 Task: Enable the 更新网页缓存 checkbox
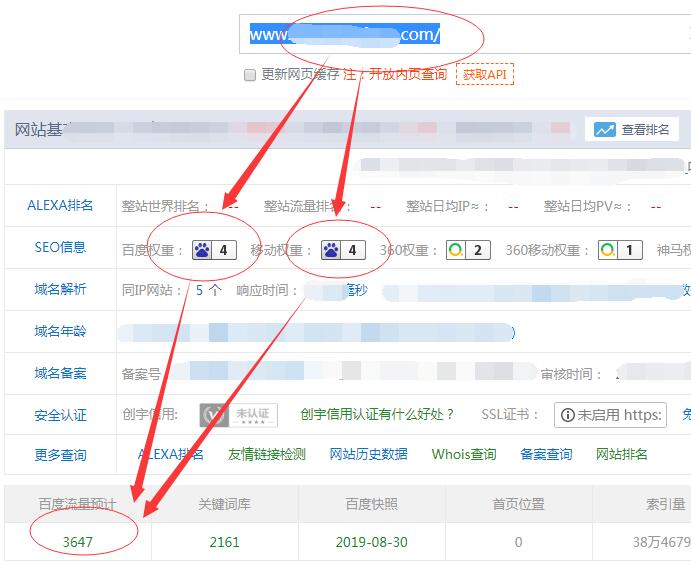tap(250, 75)
